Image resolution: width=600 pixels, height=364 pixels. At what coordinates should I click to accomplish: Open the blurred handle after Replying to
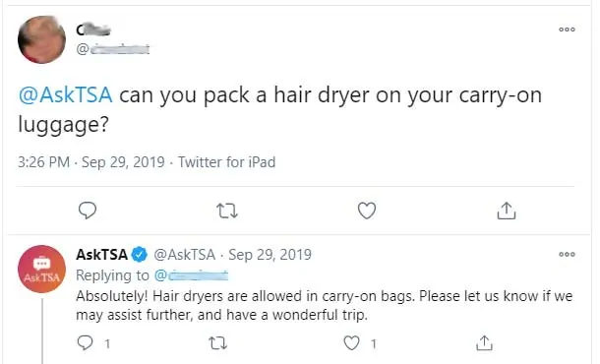tap(192, 275)
